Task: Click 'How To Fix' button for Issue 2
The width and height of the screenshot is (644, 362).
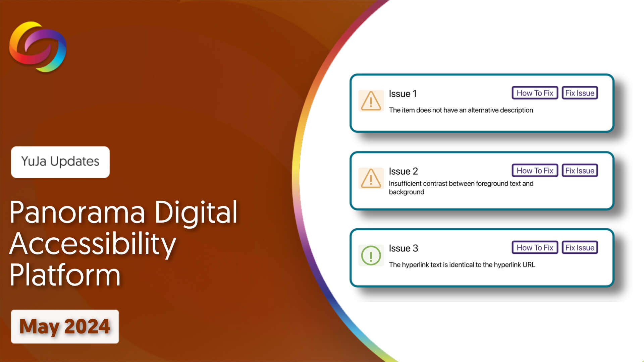Action: 535,171
